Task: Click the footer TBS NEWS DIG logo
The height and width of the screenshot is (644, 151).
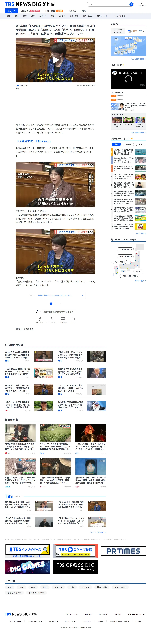Action: pyautogui.click(x=21, y=614)
